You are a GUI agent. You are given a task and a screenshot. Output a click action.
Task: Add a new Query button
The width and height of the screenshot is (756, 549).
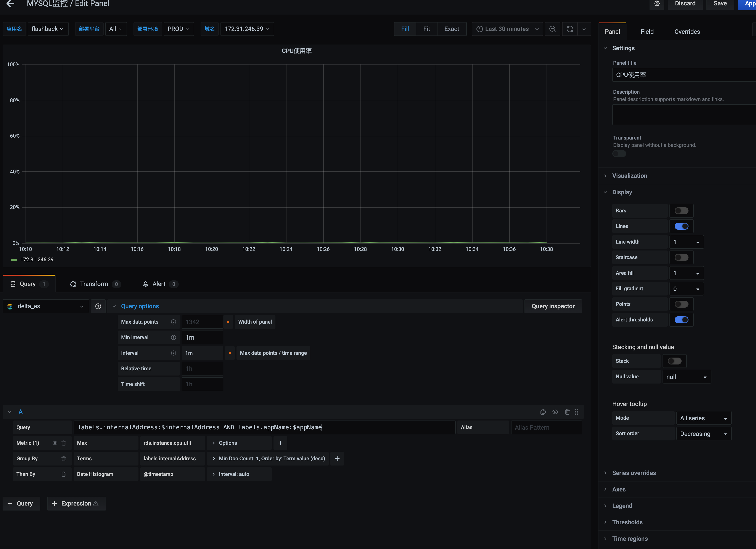[x=21, y=503]
